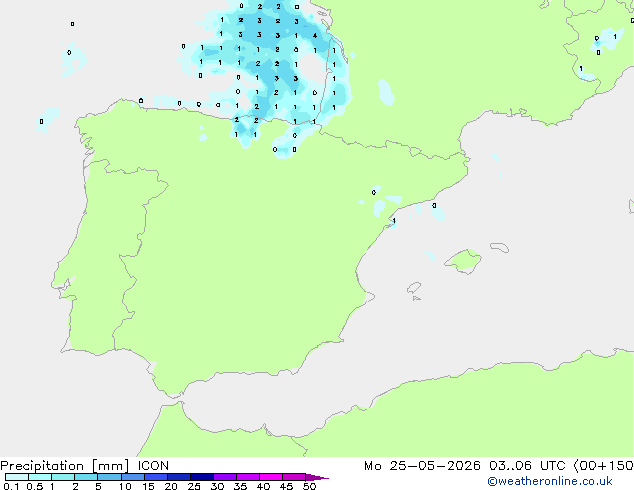Select the 1–2 mm legend color swatch
Screen dimensions: 634x490
tap(63, 477)
